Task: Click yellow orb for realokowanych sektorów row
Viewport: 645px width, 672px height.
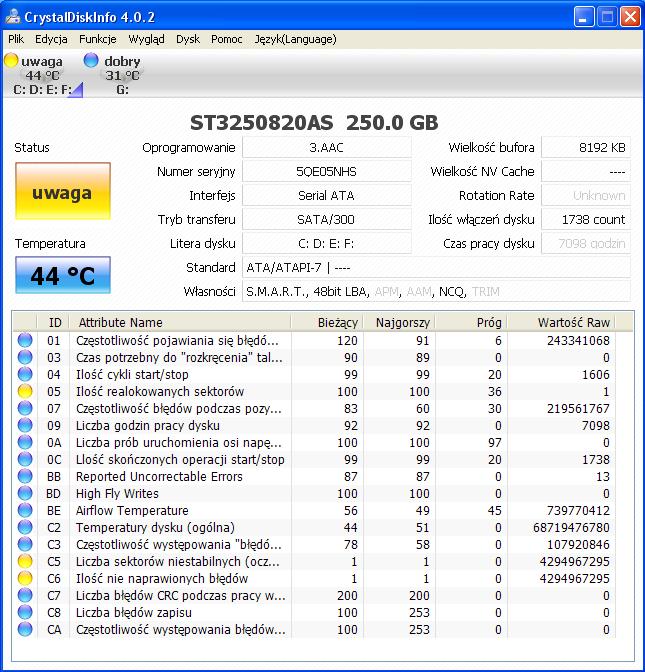Action: coord(25,391)
